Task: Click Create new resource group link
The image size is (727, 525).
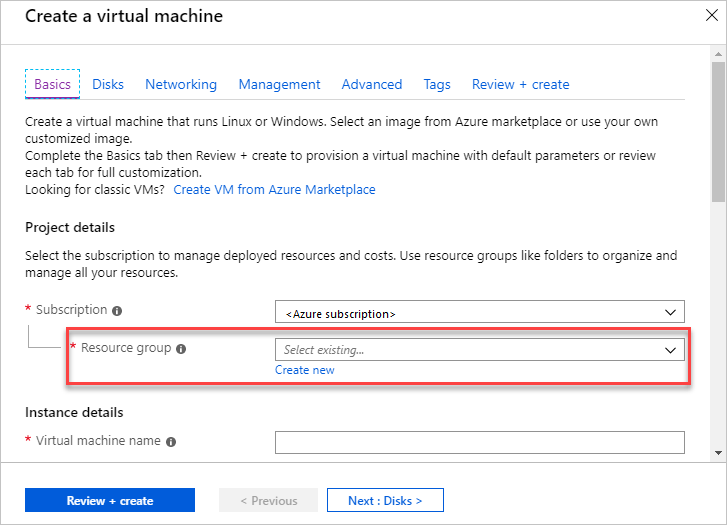Action: click(305, 370)
